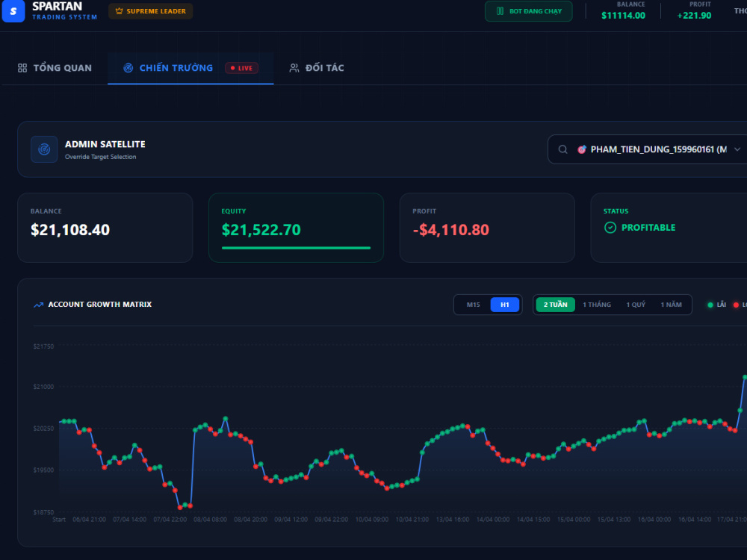The height and width of the screenshot is (560, 747).
Task: Click the trend arrow icon by Account Growth Matrix
Action: point(39,305)
